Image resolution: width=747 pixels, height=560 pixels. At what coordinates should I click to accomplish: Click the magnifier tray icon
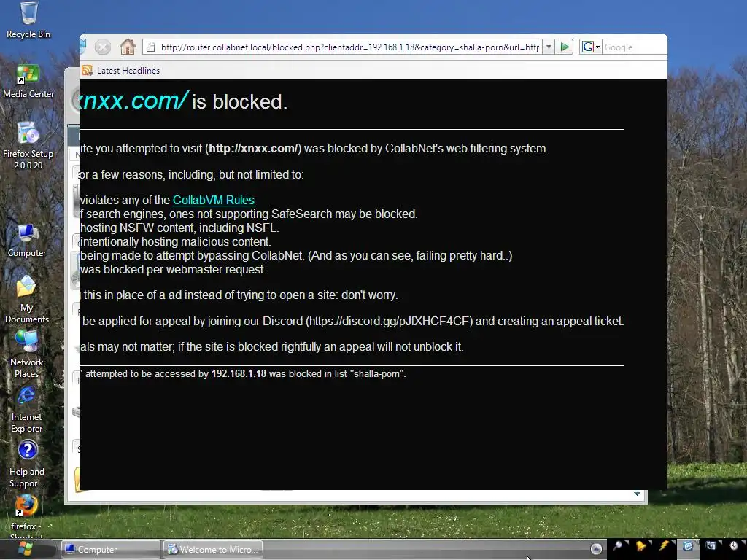(x=617, y=546)
